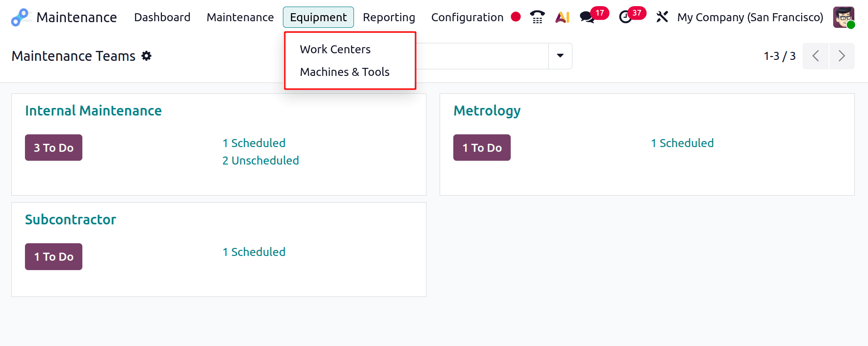Image resolution: width=868 pixels, height=346 pixels.
Task: Click the Maintenance Teams gear icon
Action: pos(147,56)
